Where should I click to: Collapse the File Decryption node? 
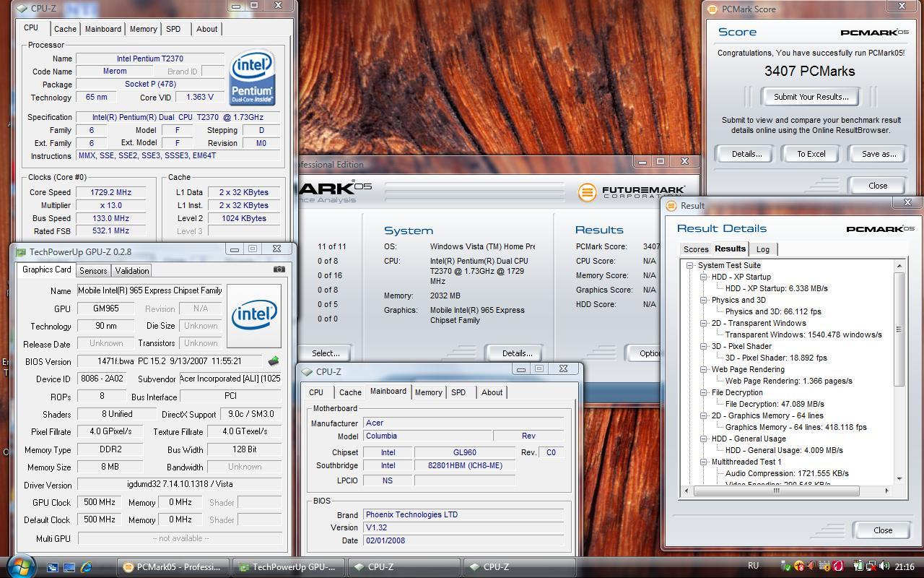(x=704, y=392)
